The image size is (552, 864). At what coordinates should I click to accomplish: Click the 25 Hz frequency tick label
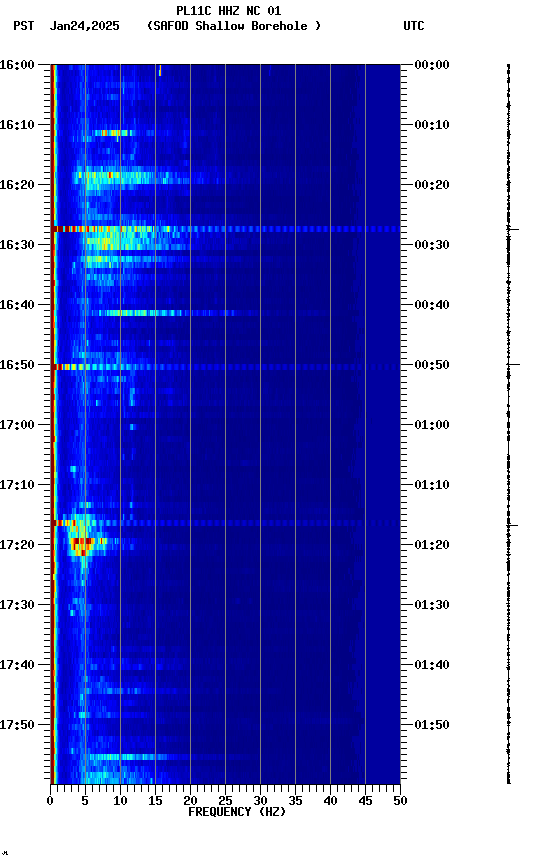225,801
